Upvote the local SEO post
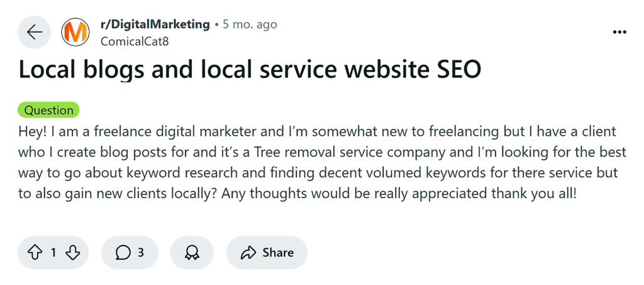The width and height of the screenshot is (644, 285). coord(35,253)
